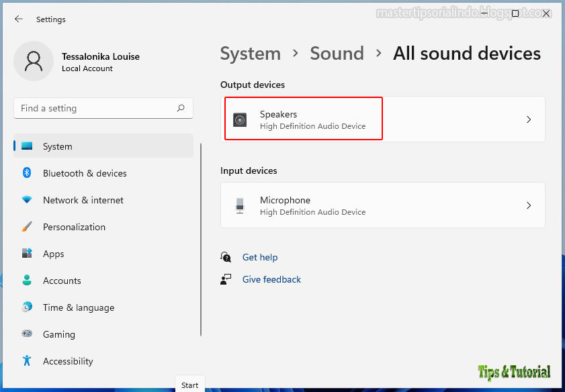The height and width of the screenshot is (392, 565).
Task: Click the Accessibility person icon
Action: 26,361
